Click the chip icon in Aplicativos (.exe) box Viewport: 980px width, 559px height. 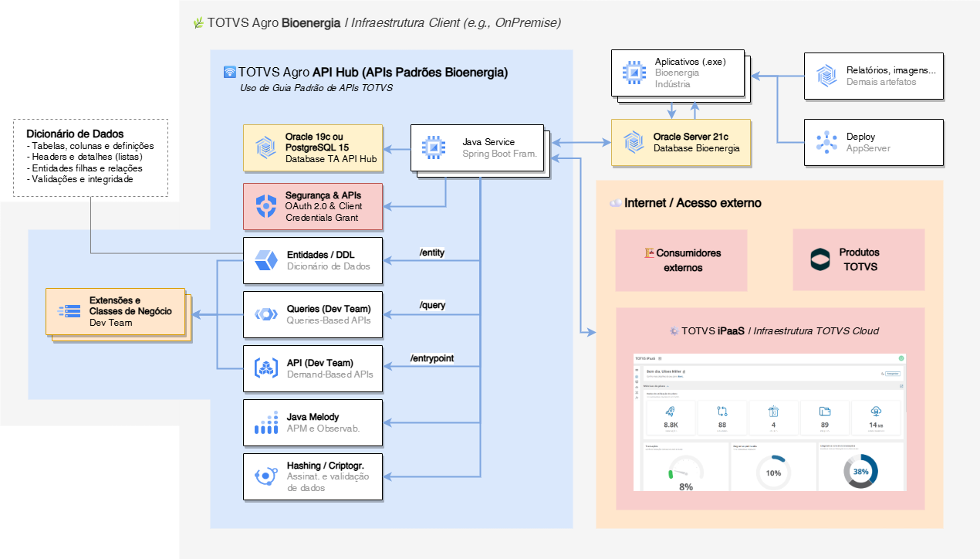click(x=634, y=73)
